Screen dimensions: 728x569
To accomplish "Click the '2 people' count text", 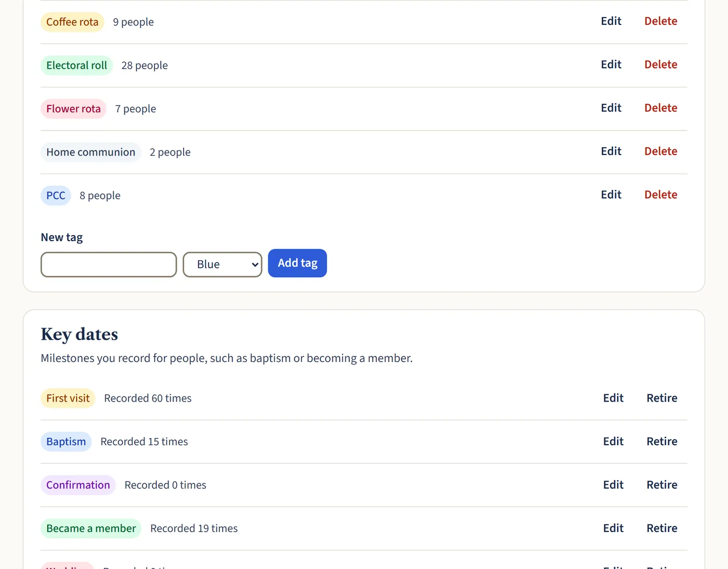I will [170, 152].
